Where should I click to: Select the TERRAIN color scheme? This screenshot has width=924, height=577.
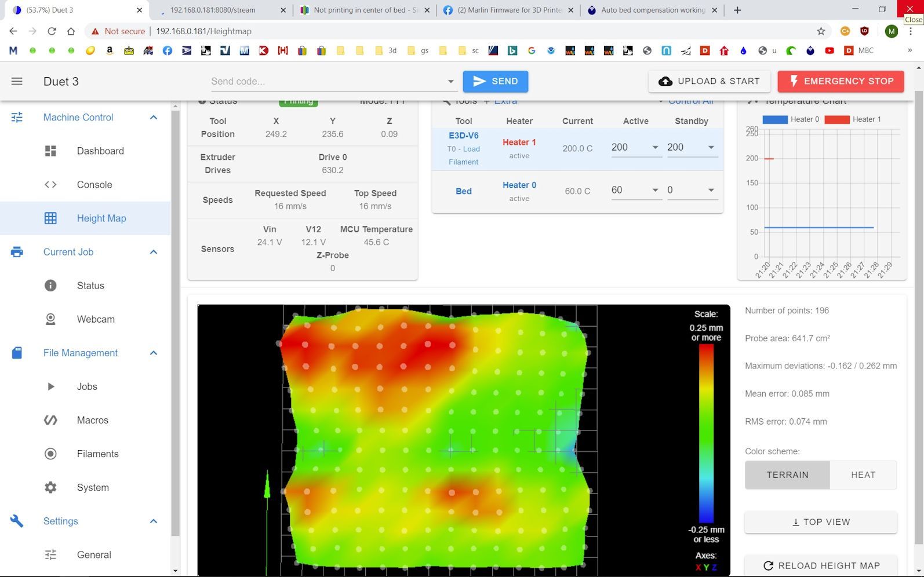pyautogui.click(x=787, y=475)
